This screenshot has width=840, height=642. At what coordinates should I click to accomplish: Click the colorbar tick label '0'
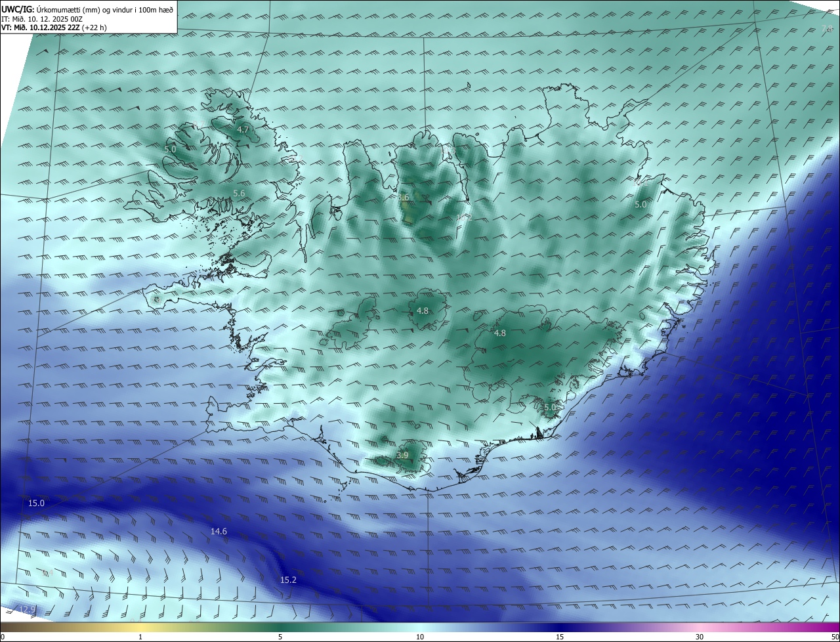pyautogui.click(x=3, y=637)
